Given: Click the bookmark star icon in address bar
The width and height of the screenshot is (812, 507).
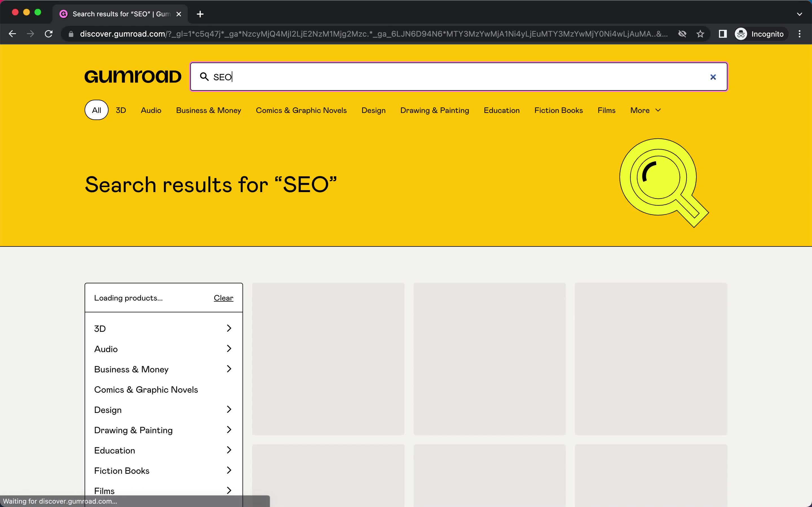Looking at the screenshot, I should coord(700,34).
